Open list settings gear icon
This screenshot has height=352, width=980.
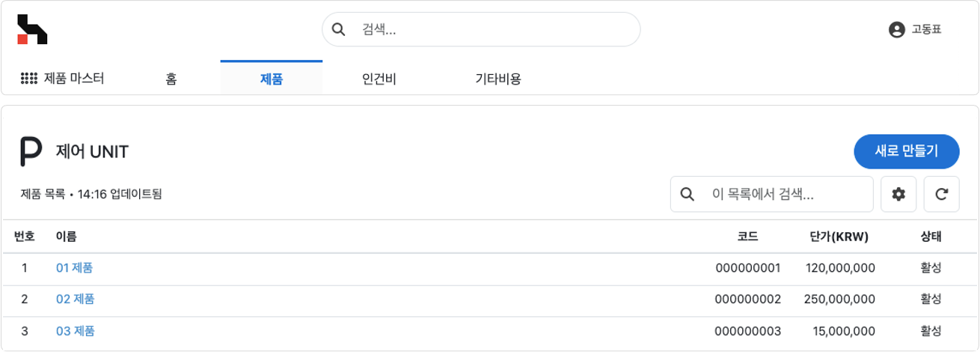point(899,195)
